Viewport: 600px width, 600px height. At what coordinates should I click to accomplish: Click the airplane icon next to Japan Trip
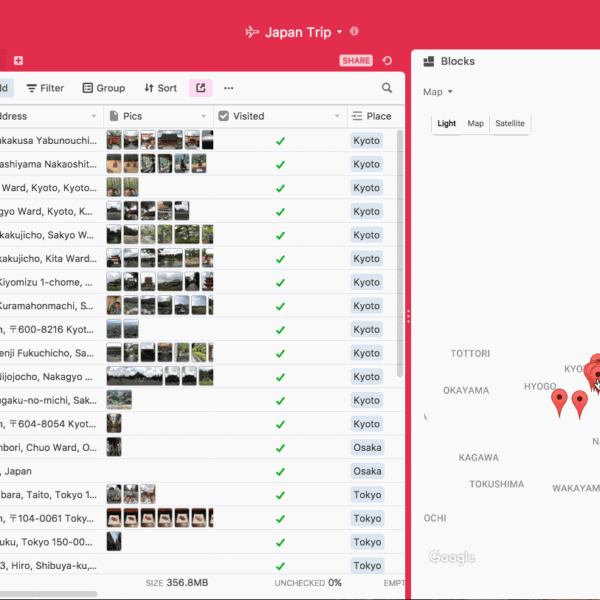point(252,32)
